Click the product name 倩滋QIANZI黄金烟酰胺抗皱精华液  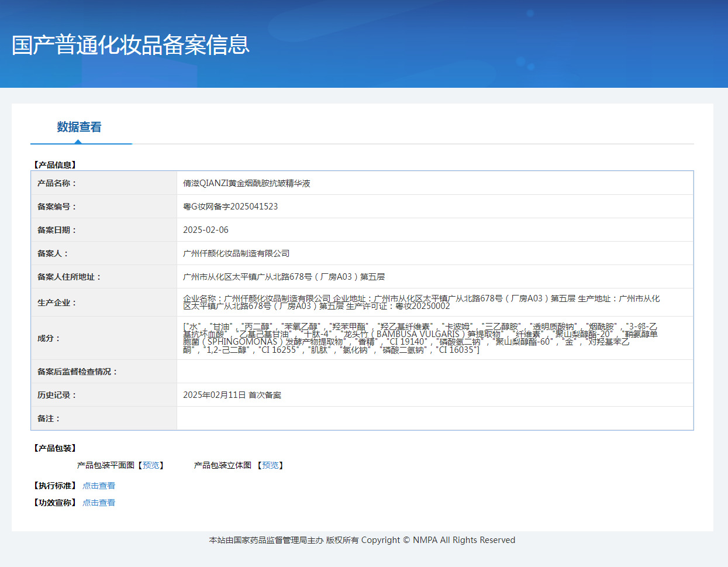point(247,183)
